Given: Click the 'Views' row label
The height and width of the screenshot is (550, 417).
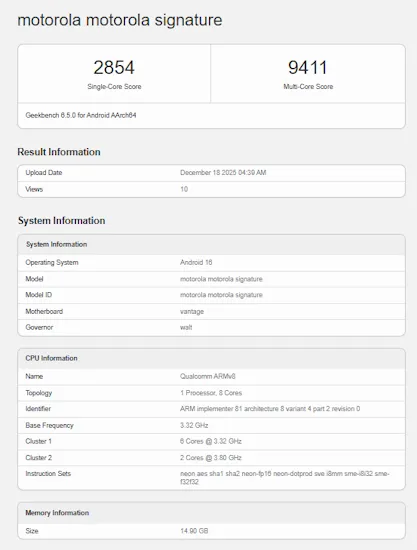Looking at the screenshot, I should [34, 189].
